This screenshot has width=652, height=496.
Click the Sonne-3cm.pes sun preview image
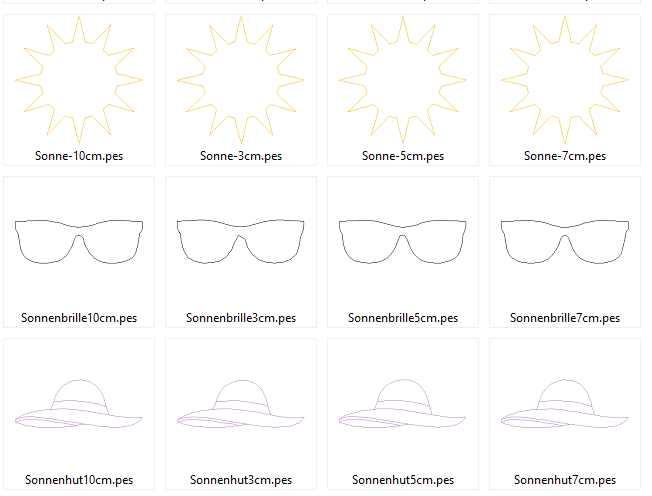pyautogui.click(x=241, y=78)
